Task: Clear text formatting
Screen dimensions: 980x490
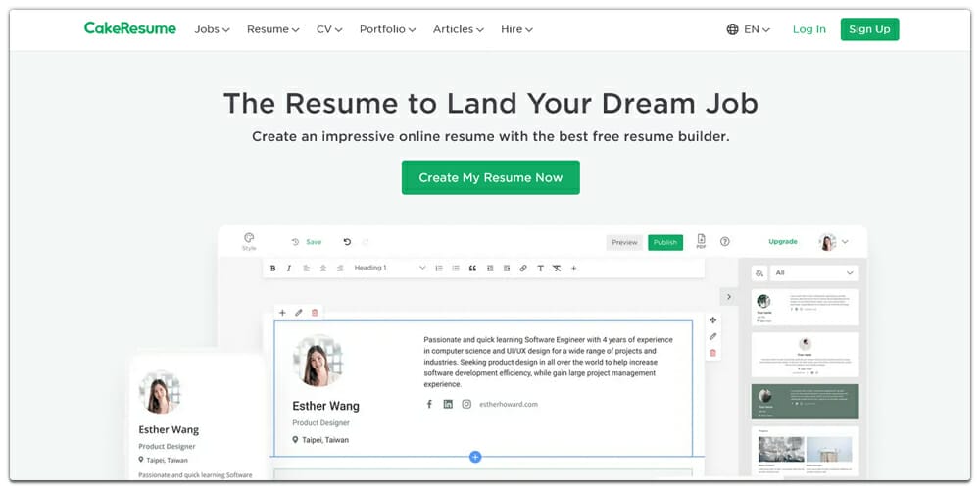Action: click(557, 269)
